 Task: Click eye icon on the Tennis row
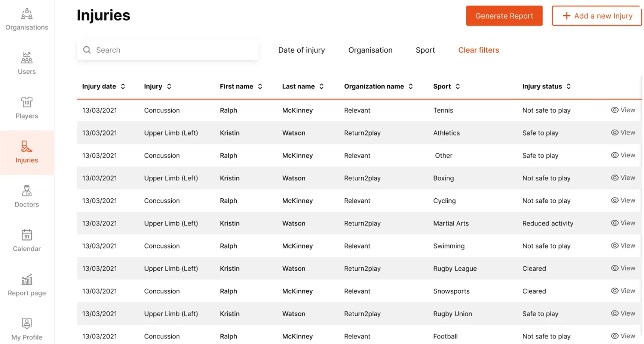point(614,110)
